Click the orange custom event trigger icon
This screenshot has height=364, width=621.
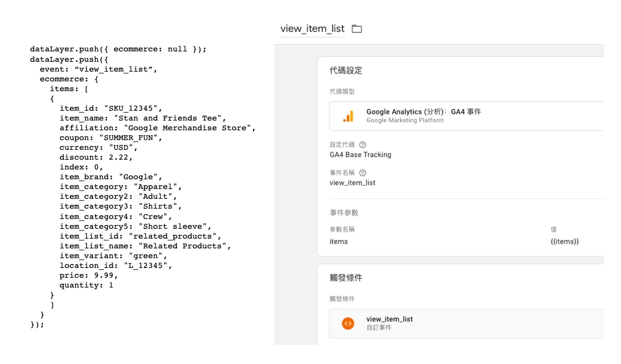point(348,324)
